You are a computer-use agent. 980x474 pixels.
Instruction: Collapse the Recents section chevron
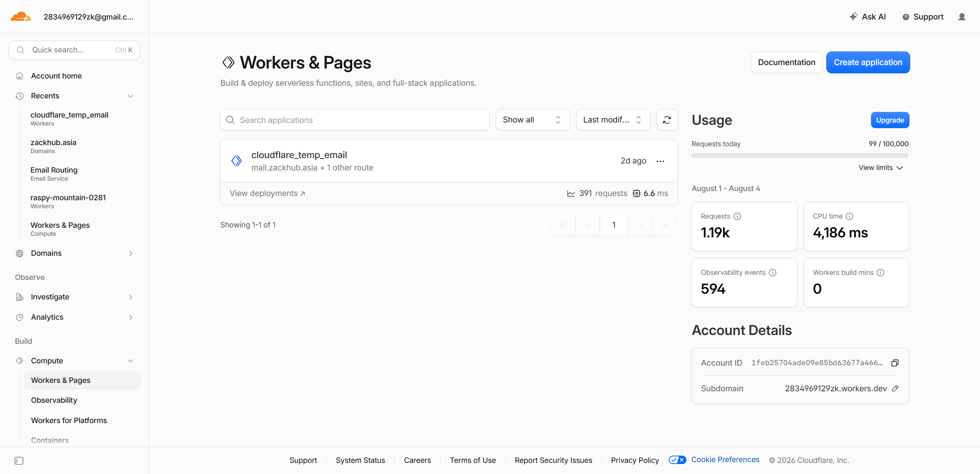point(131,96)
